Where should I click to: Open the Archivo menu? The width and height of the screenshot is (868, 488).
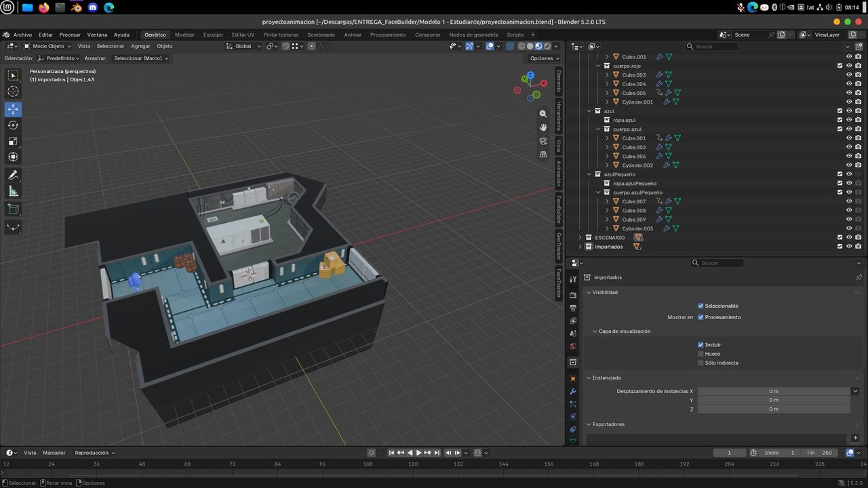pos(22,35)
